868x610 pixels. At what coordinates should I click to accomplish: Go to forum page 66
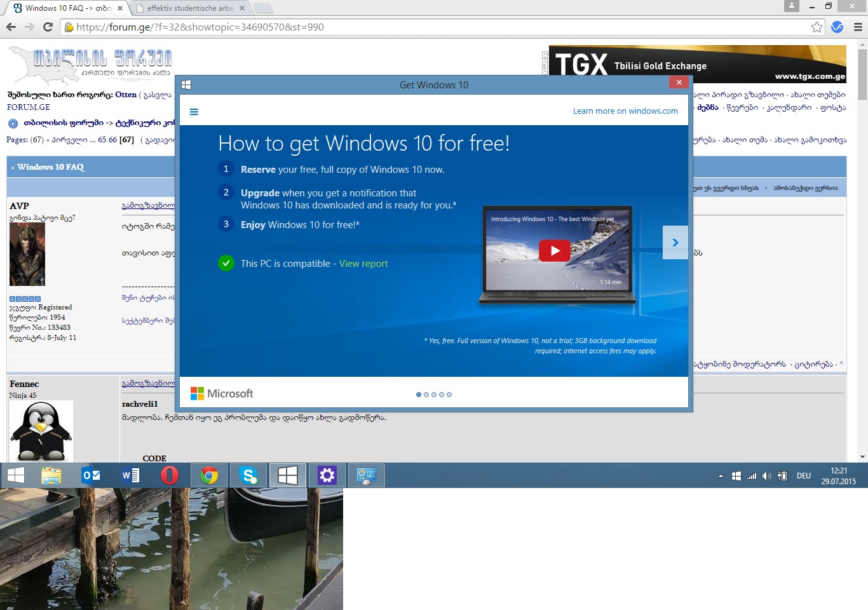pos(112,140)
